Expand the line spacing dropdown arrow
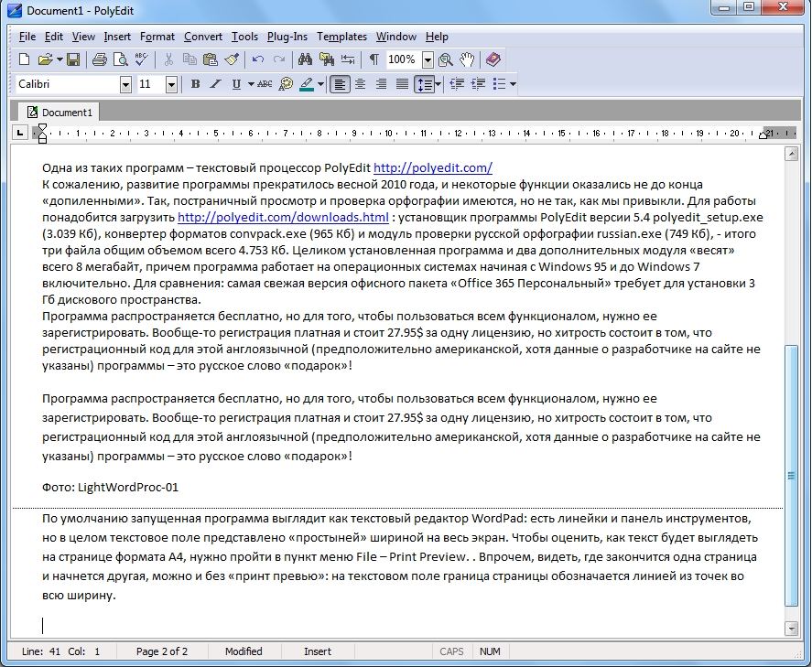 [x=438, y=84]
